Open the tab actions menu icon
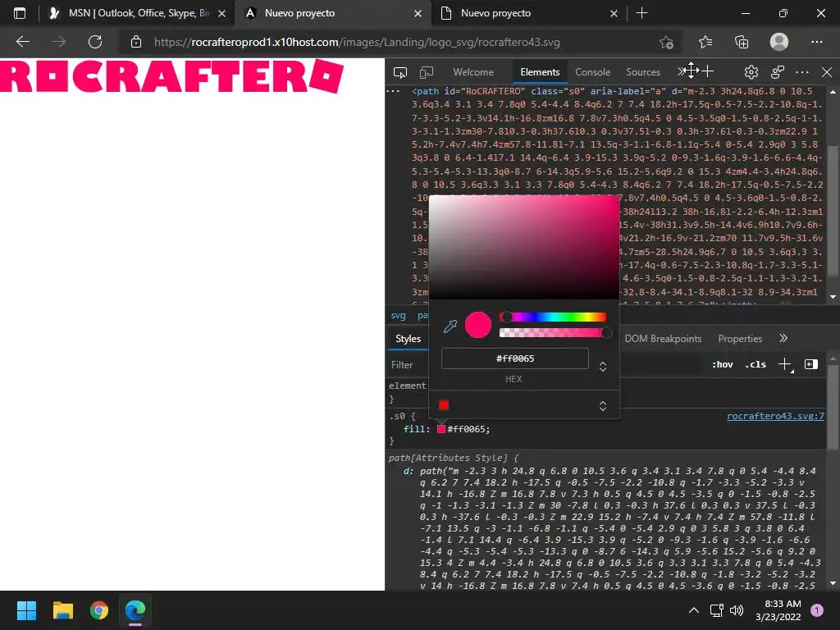Viewport: 840px width, 630px height. coord(20,13)
